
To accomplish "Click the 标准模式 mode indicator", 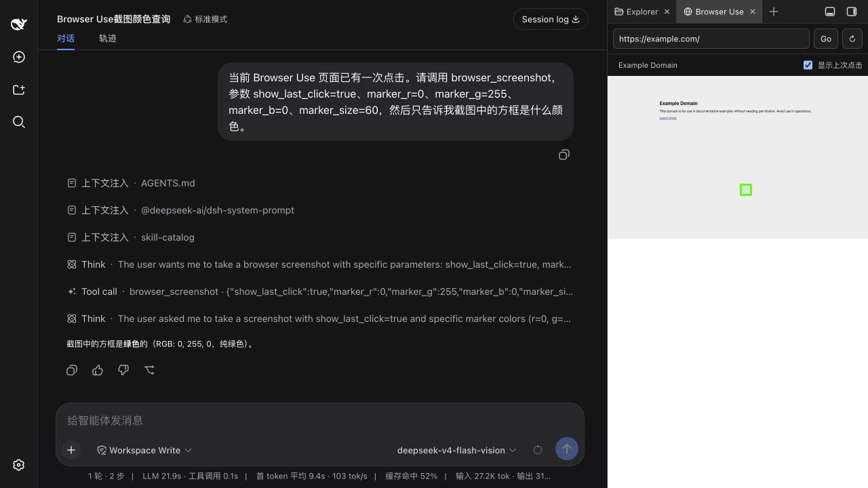I will coord(205,19).
